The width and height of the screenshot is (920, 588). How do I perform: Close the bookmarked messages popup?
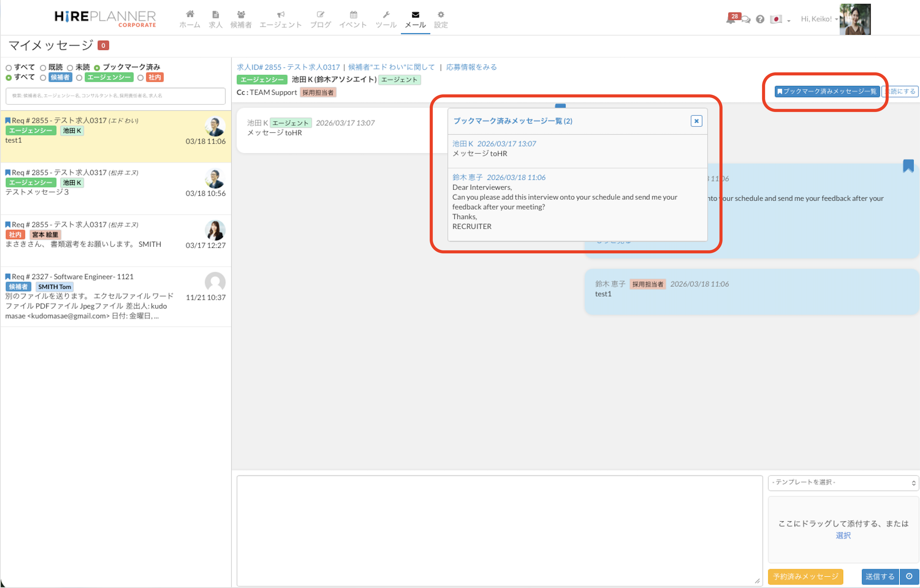[x=696, y=121]
